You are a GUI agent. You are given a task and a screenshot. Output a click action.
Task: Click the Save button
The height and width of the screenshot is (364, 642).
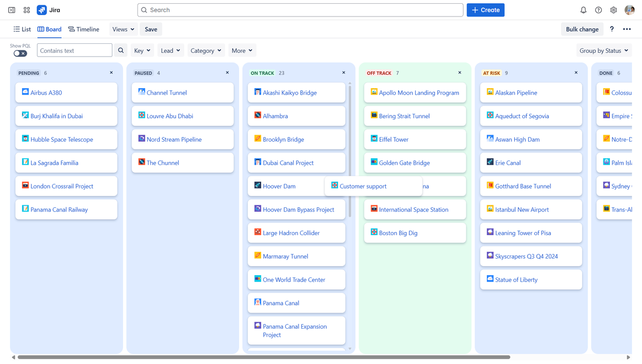(x=151, y=29)
